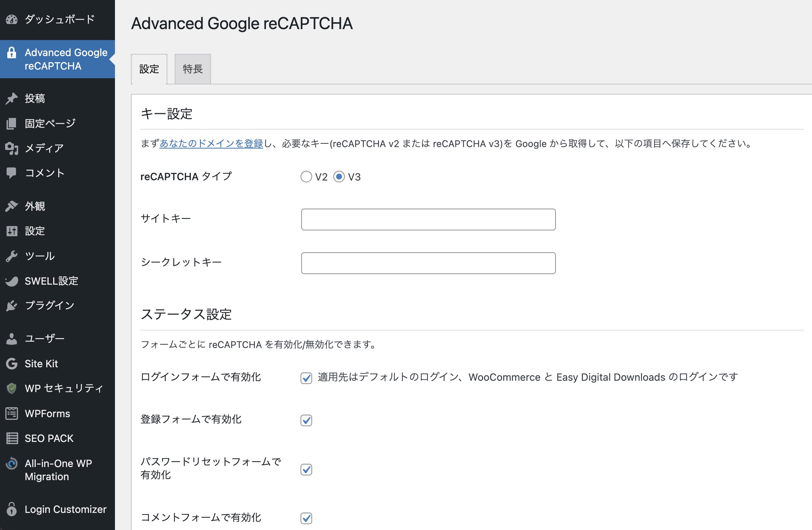This screenshot has width=812, height=530.
Task: Switch to the 設定 tab
Action: pyautogui.click(x=149, y=69)
